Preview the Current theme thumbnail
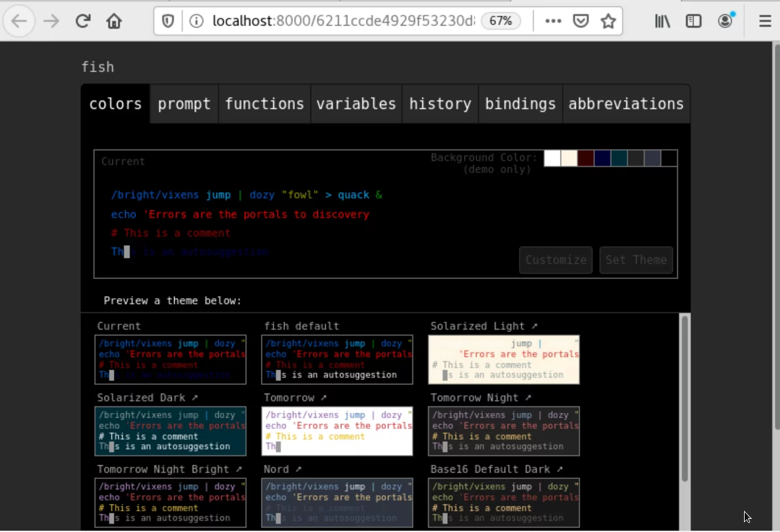This screenshot has width=780, height=532. [170, 359]
